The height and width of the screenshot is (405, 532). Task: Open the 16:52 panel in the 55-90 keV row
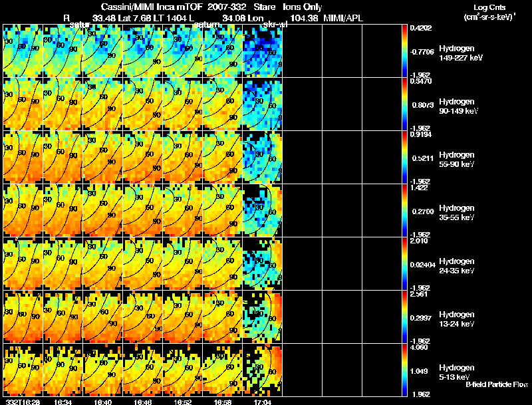click(183, 158)
